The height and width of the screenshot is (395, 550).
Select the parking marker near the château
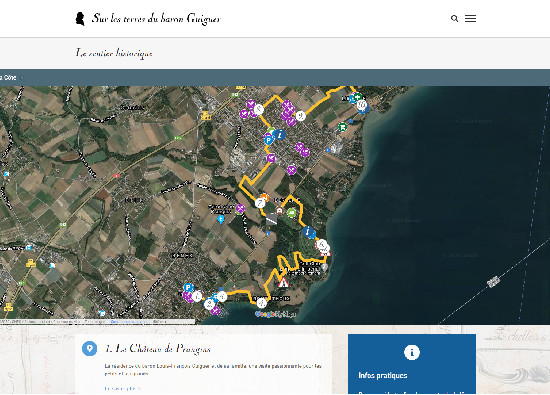tap(188, 288)
